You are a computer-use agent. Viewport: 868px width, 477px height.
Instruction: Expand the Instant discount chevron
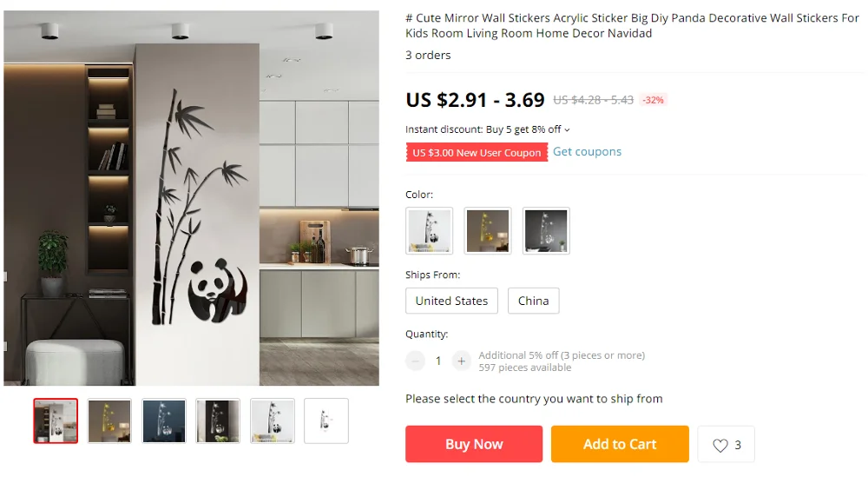[567, 130]
